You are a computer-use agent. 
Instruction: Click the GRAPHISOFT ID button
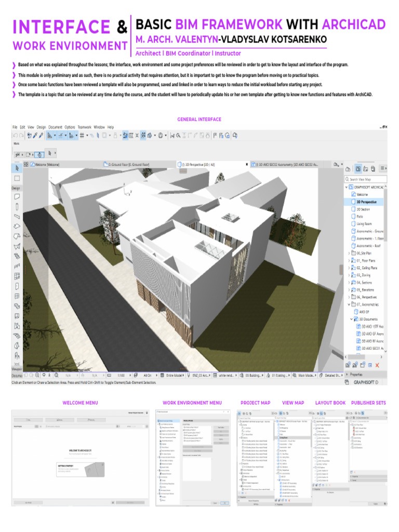tap(365, 382)
